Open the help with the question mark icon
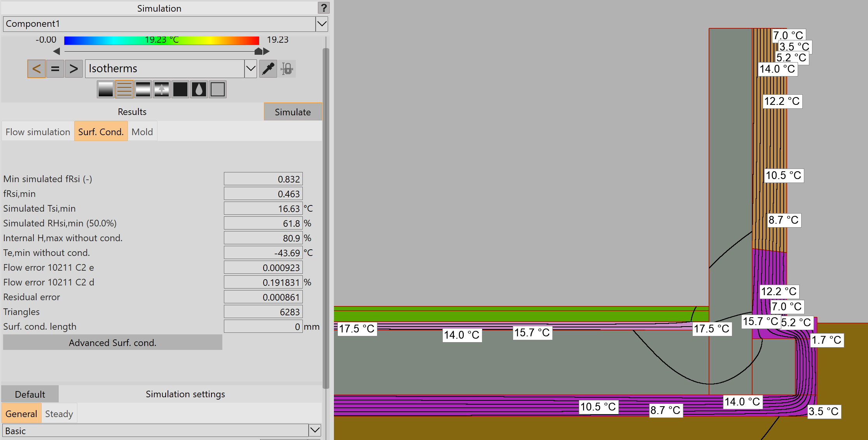This screenshot has width=868, height=440. [324, 8]
